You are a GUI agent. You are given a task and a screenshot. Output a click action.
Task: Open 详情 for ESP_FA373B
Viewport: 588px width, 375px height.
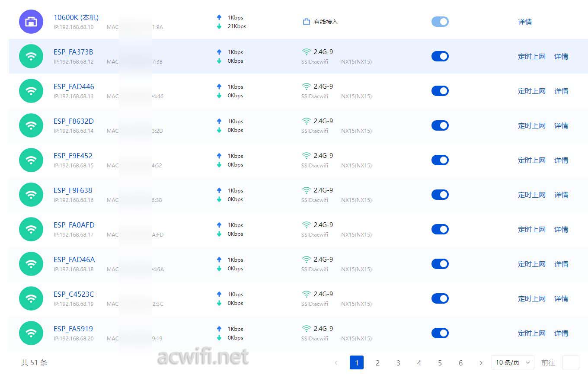[561, 56]
